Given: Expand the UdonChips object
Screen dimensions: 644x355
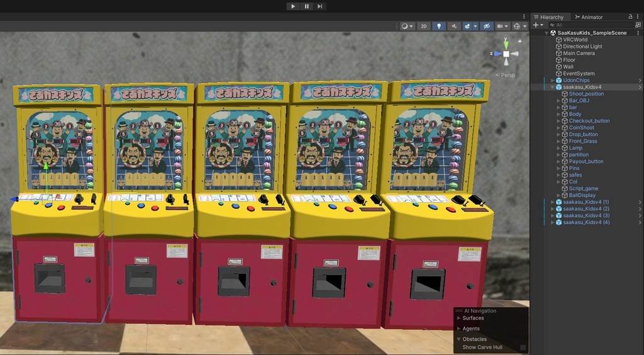Looking at the screenshot, I should click(x=552, y=81).
